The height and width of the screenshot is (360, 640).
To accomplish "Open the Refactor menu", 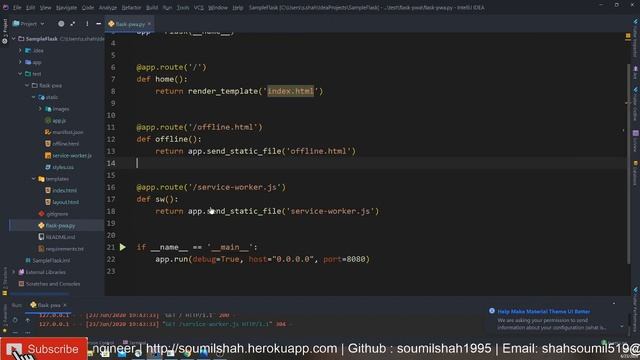I will tap(131, 7).
